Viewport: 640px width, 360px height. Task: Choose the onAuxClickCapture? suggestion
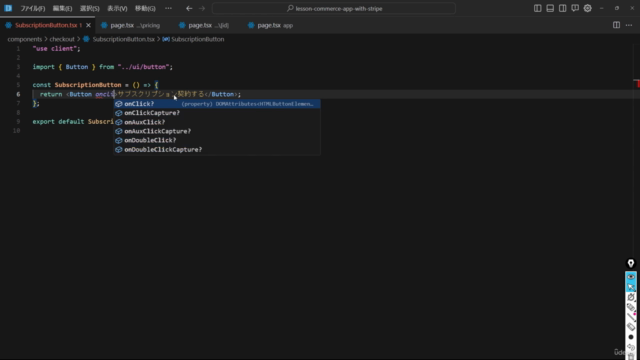coord(217,131)
